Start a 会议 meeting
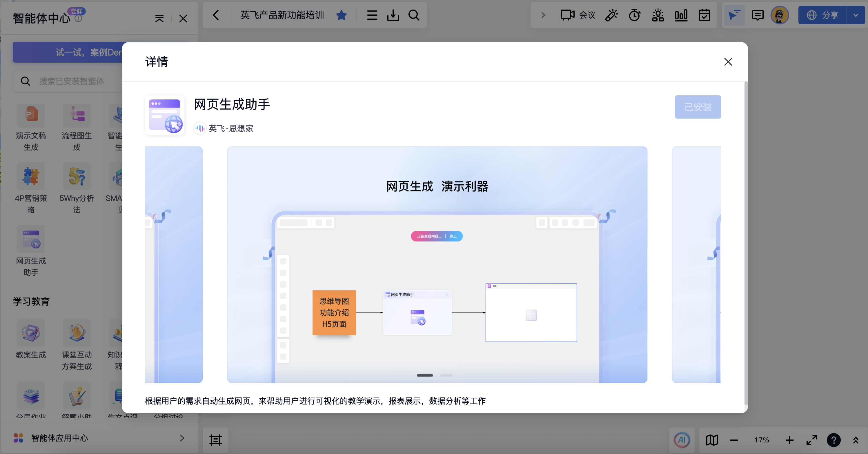Image resolution: width=868 pixels, height=454 pixels. point(578,15)
